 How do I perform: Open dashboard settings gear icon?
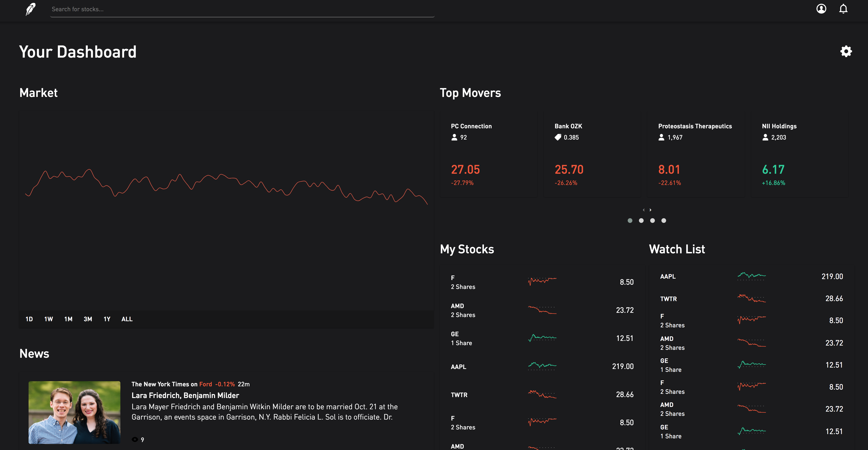click(x=846, y=52)
